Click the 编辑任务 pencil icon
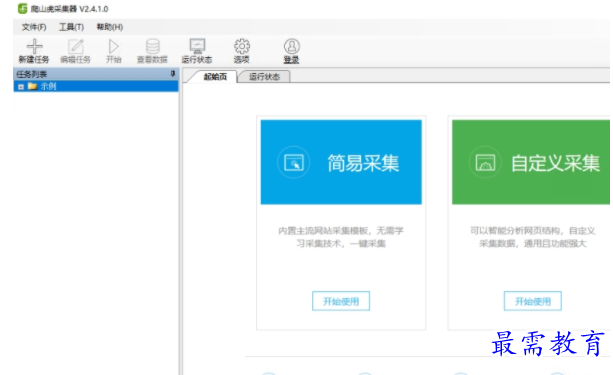613x375 pixels. [x=76, y=47]
